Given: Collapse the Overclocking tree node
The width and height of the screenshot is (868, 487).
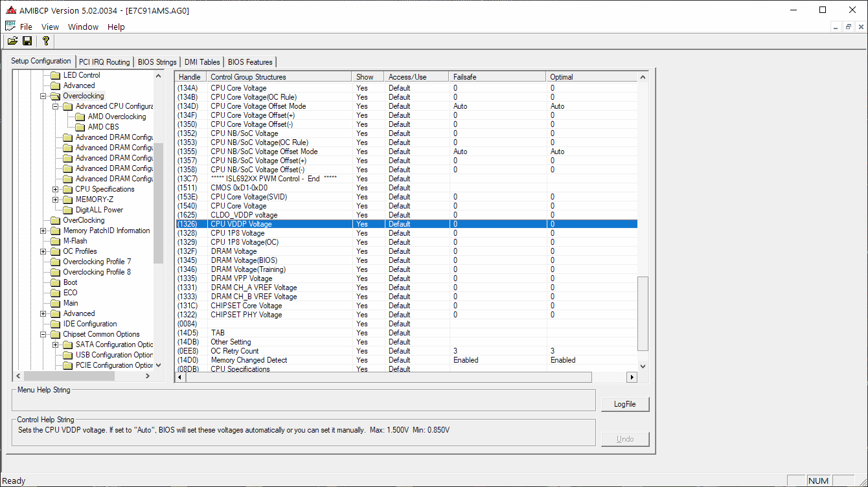Looking at the screenshot, I should [x=43, y=96].
